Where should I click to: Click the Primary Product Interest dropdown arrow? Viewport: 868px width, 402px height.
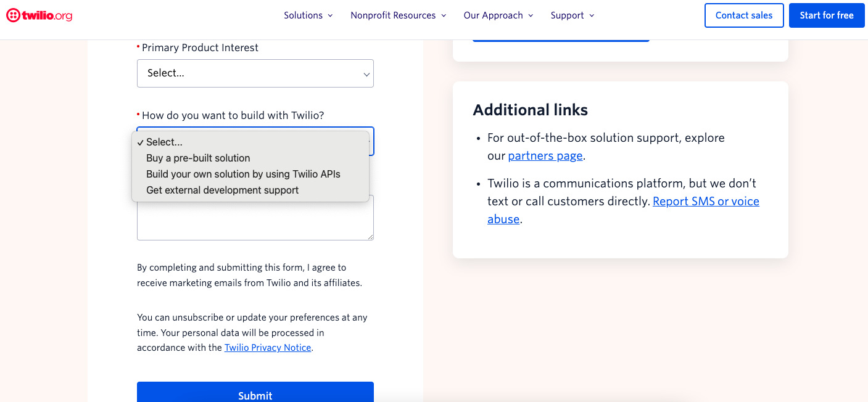366,74
